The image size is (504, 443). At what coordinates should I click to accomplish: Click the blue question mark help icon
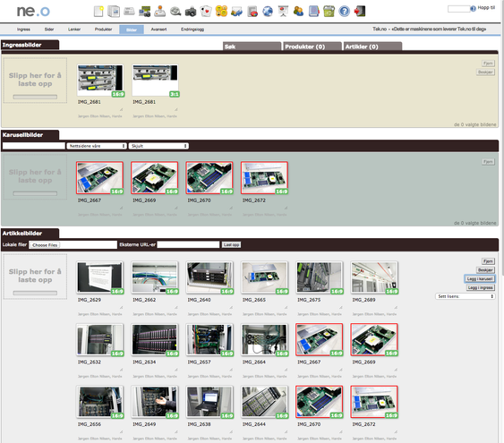pos(345,12)
